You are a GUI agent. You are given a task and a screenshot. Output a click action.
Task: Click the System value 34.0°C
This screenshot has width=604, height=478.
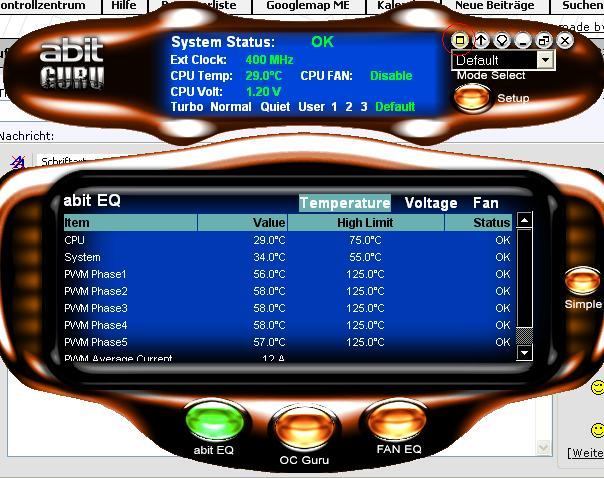(269, 257)
